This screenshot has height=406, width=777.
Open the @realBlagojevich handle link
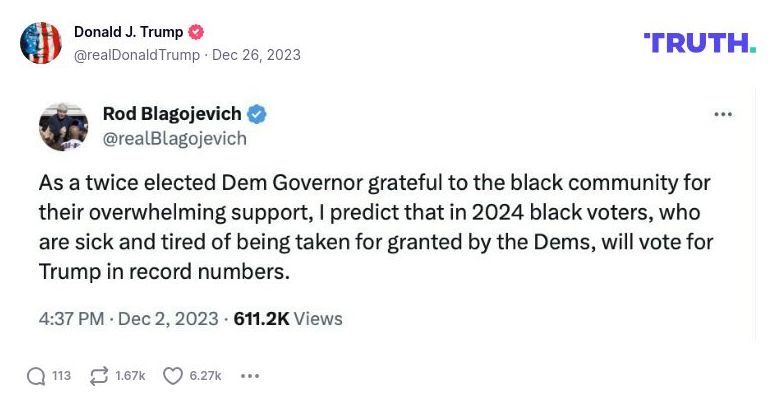pos(174,139)
